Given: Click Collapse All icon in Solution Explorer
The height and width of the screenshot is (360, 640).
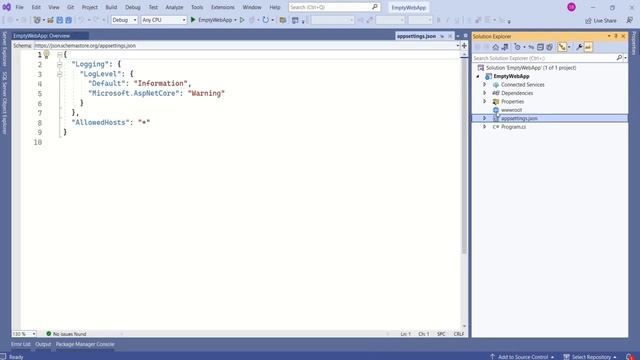Looking at the screenshot, I should coord(540,47).
